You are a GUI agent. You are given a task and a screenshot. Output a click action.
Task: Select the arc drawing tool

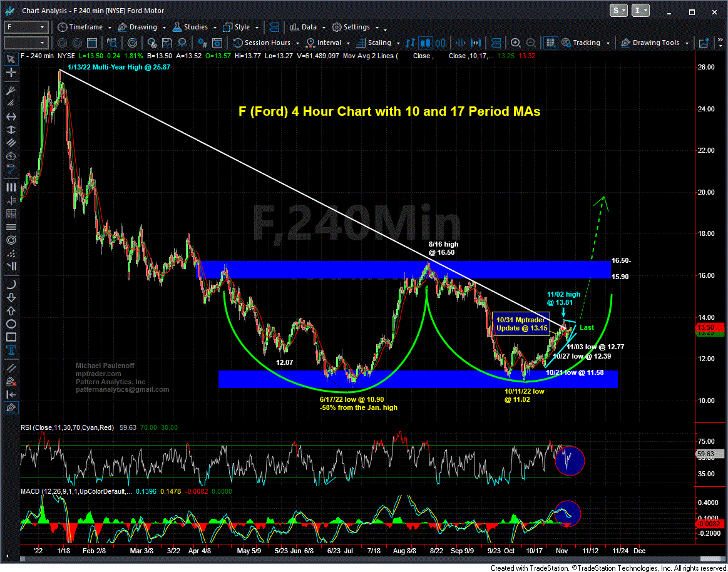[11, 285]
